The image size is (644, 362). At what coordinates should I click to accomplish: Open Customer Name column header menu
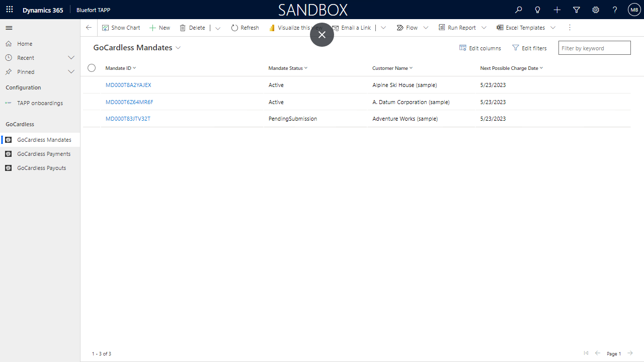392,68
